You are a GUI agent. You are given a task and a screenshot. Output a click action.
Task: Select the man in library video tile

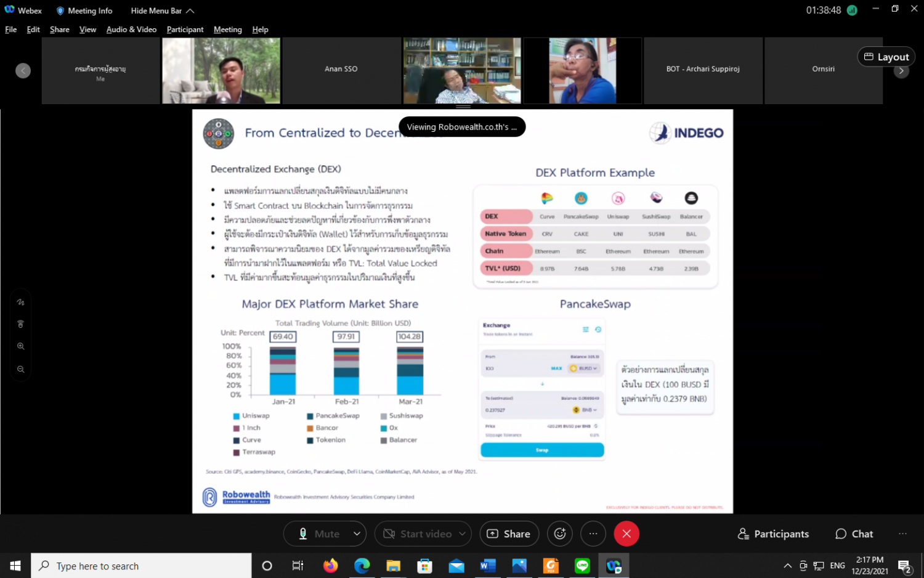pos(462,70)
